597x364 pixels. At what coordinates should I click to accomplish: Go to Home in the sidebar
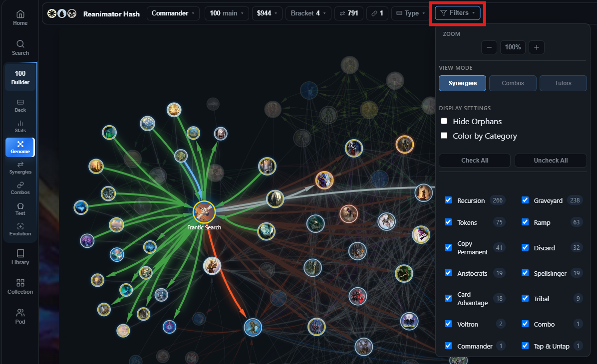pos(20,18)
